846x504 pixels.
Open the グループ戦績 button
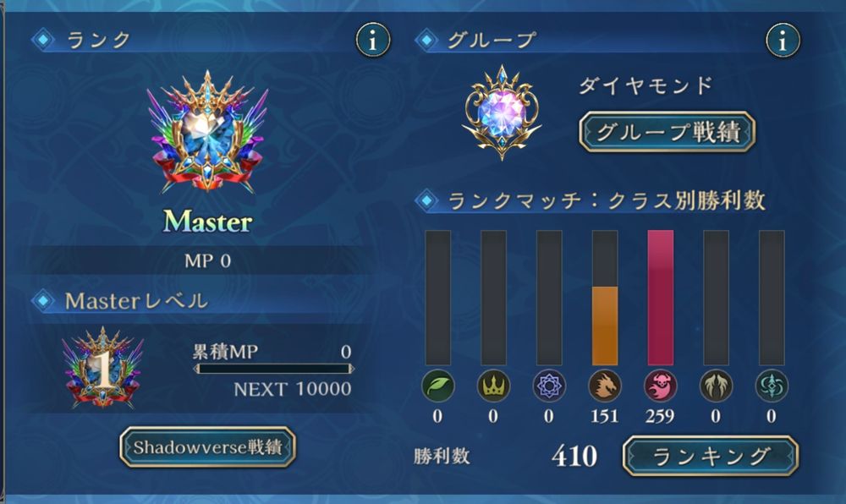click(667, 132)
